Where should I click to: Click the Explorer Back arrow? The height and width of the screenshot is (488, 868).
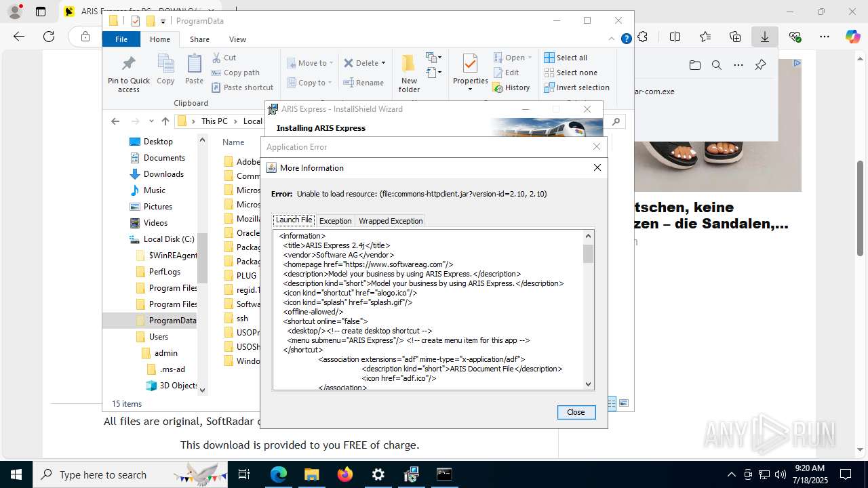click(x=115, y=121)
